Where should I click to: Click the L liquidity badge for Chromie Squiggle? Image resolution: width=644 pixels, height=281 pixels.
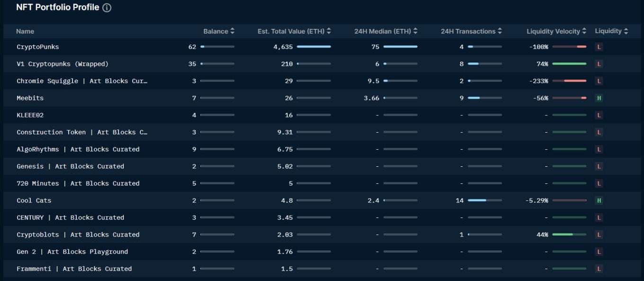[599, 81]
